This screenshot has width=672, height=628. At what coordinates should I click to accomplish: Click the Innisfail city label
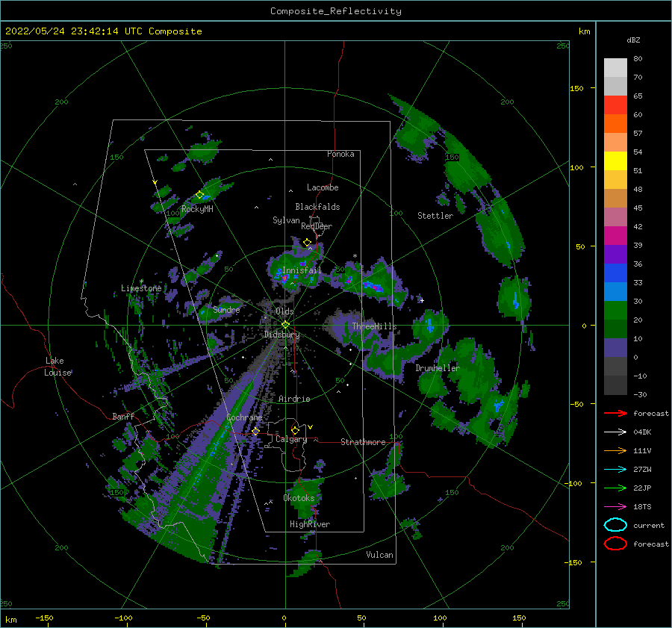(302, 270)
